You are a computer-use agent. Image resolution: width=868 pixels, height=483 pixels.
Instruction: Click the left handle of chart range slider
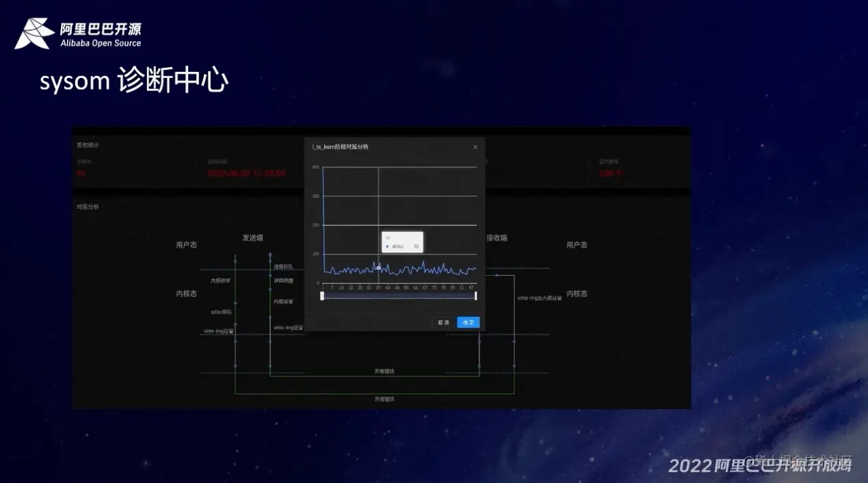point(322,296)
